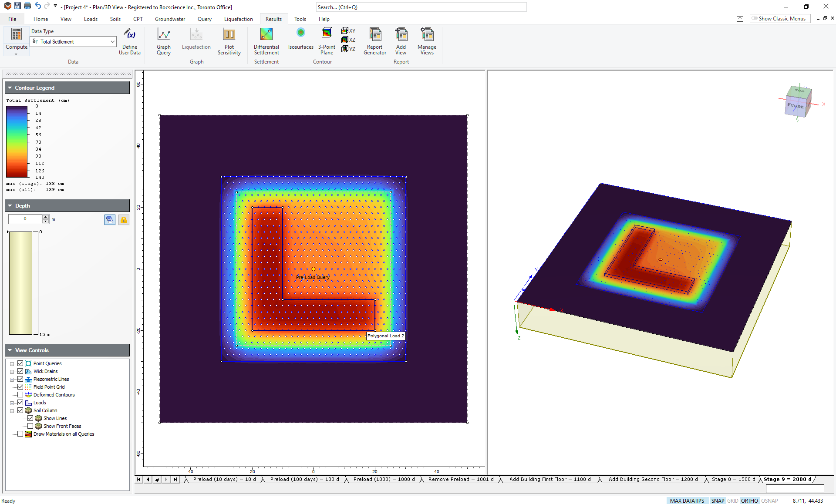Enable Show Front Faces for Soil Column

(30, 426)
